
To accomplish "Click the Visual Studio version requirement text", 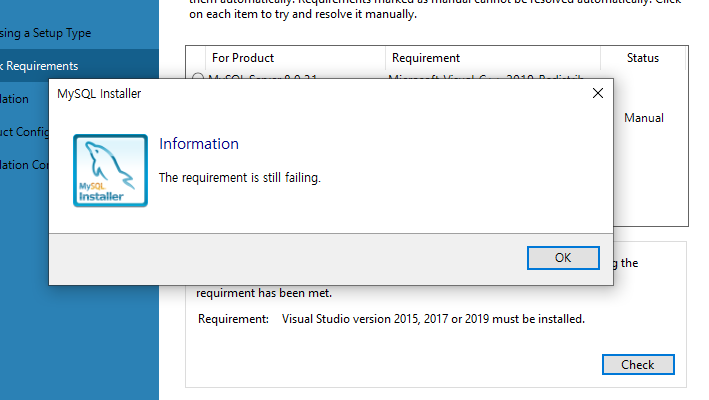I will click(433, 319).
